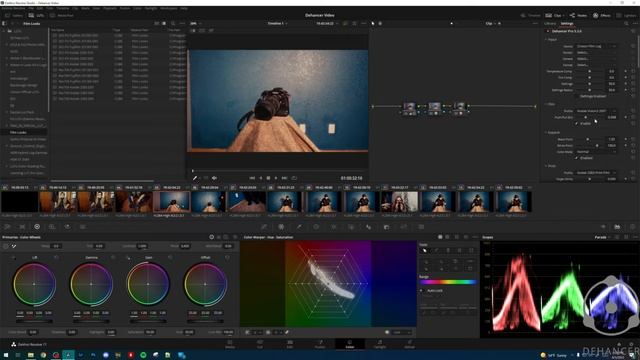Click the Range hue color bar
Screen dimensions: 640x360
coord(448,282)
